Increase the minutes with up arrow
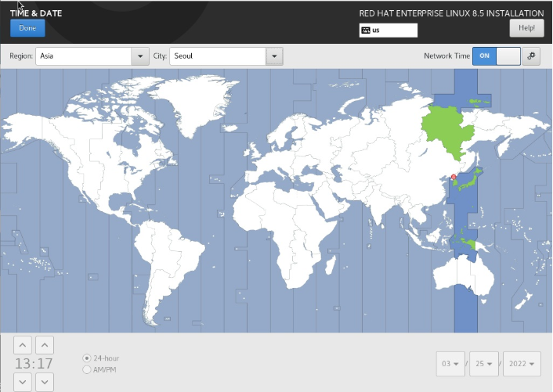553x392 pixels. tap(45, 345)
